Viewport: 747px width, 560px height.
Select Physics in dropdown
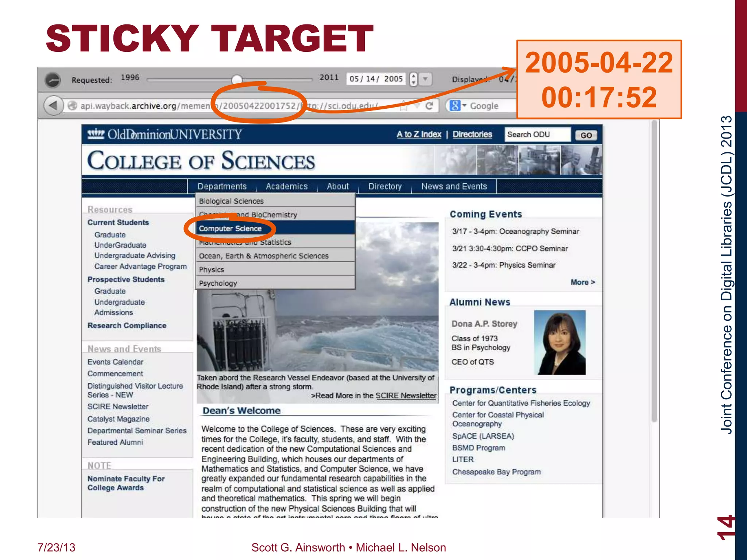[x=275, y=269]
